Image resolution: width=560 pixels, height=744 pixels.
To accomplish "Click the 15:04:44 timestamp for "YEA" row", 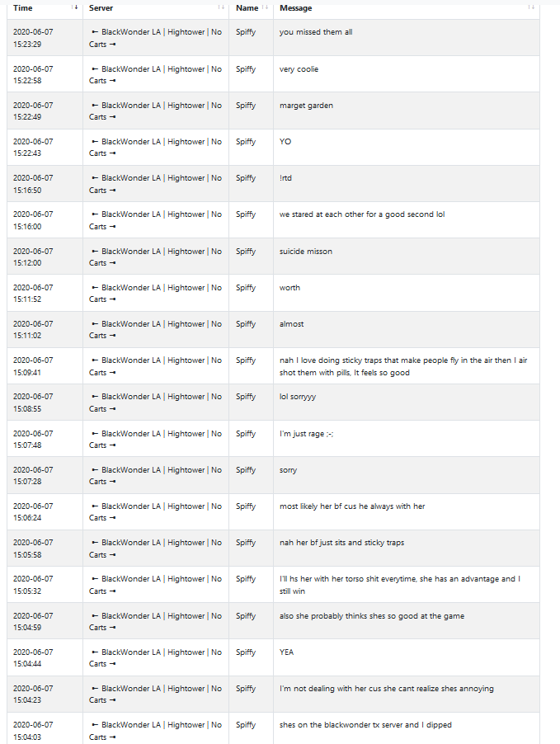I will pos(33,657).
